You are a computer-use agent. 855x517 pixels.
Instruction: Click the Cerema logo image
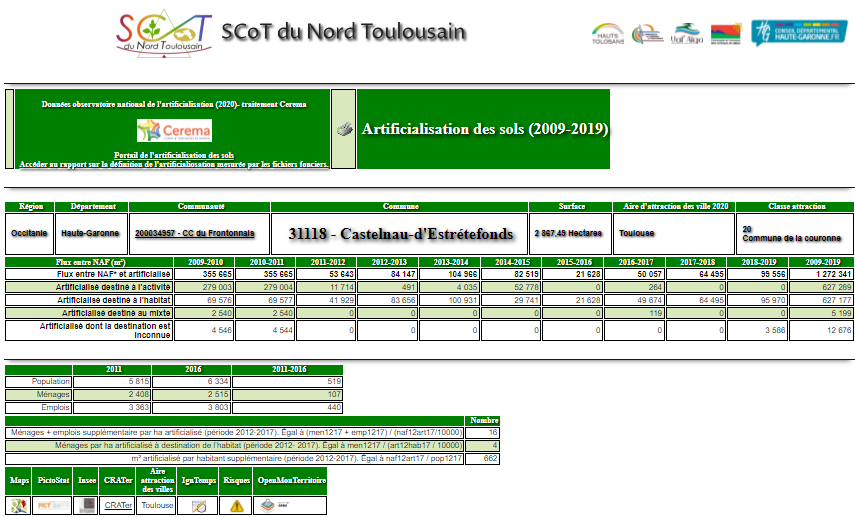coord(174,131)
